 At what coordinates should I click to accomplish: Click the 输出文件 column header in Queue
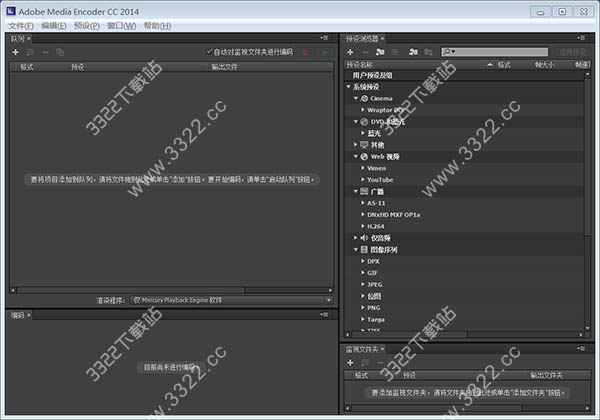[225, 67]
